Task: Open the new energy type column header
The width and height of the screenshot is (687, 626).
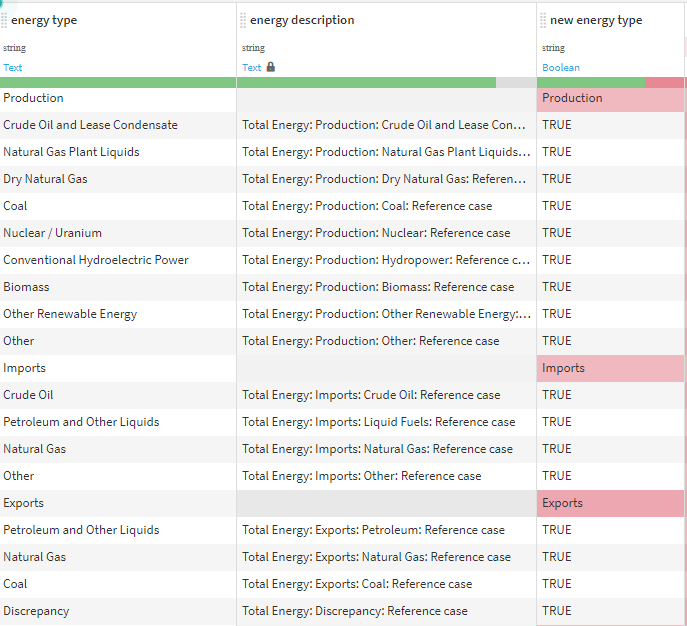Action: [x=596, y=20]
